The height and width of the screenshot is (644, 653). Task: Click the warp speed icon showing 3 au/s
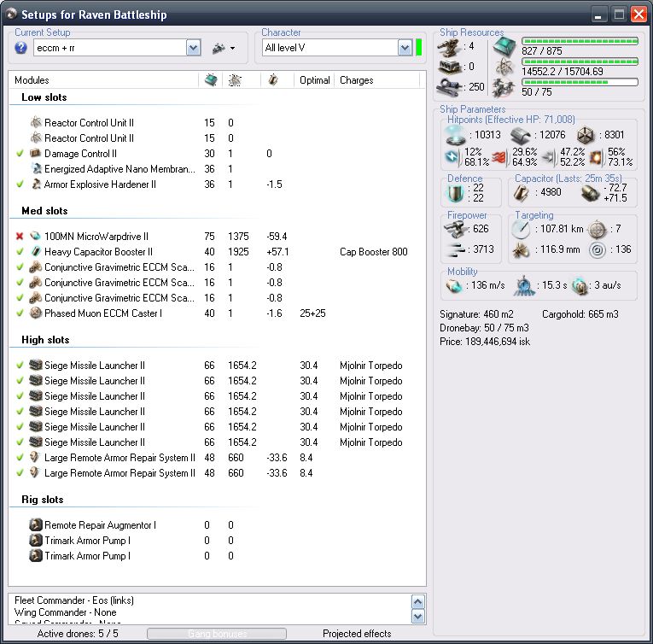(580, 286)
